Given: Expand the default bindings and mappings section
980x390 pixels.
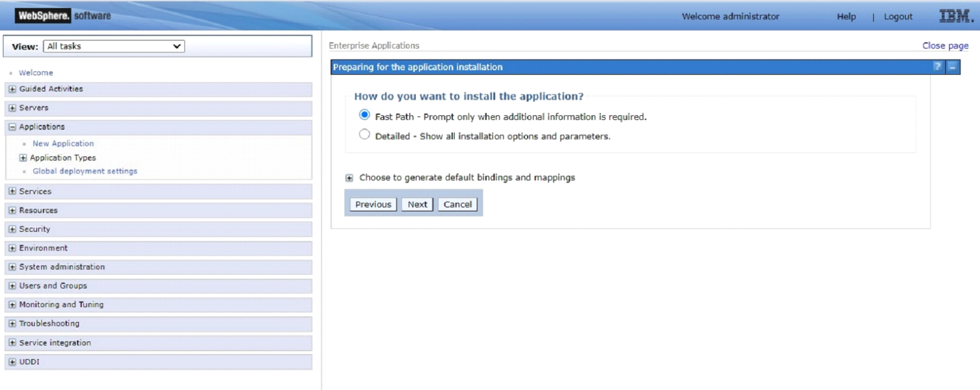Looking at the screenshot, I should pyautogui.click(x=349, y=178).
